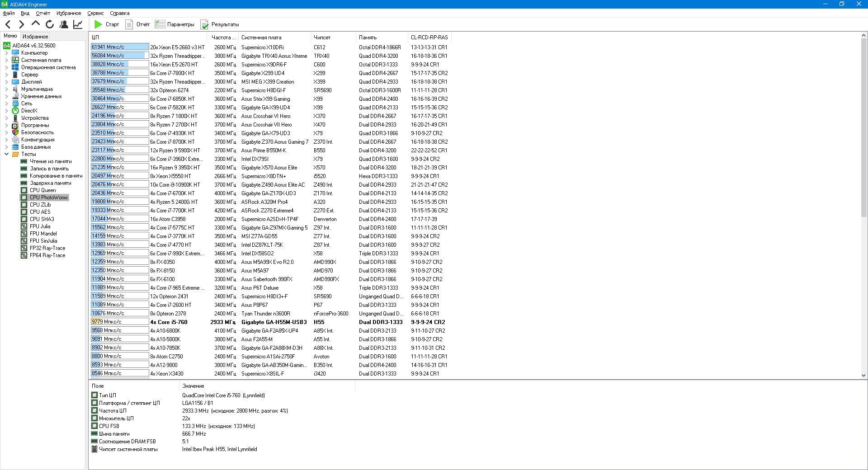Image resolution: width=868 pixels, height=470 pixels.
Task: Select the База данных tree icon
Action: pyautogui.click(x=15, y=147)
